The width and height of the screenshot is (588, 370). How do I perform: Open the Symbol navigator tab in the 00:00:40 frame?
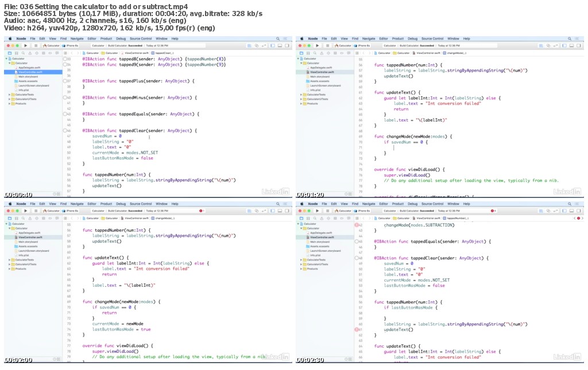17,53
